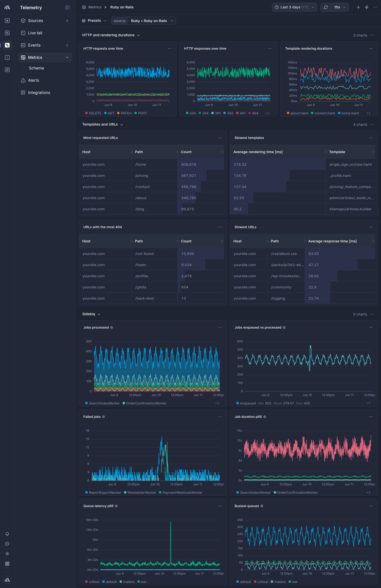The image size is (381, 588).
Task: Open options menu of Template rendering durations chart
Action: click(371, 49)
